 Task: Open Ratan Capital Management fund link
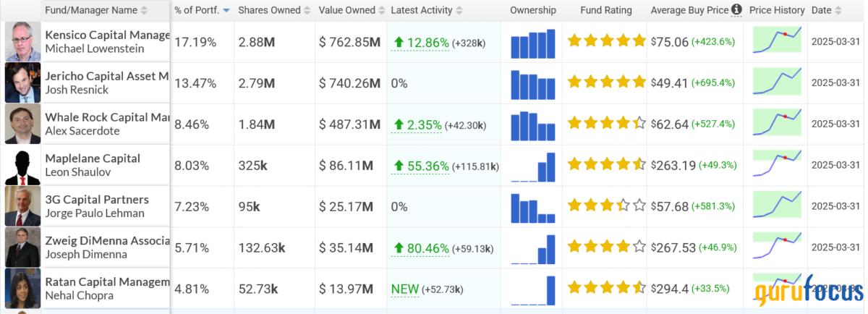click(107, 282)
